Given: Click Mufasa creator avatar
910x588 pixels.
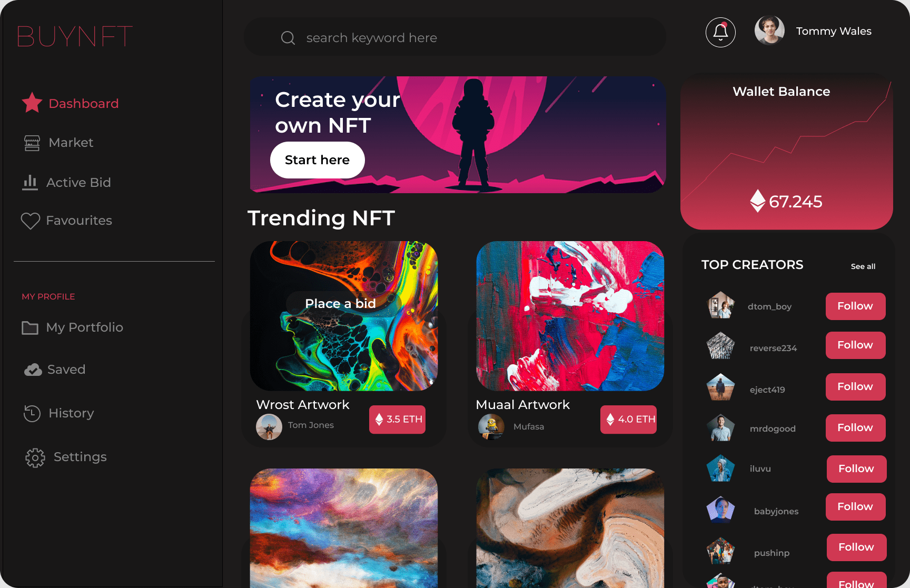Looking at the screenshot, I should coord(491,427).
